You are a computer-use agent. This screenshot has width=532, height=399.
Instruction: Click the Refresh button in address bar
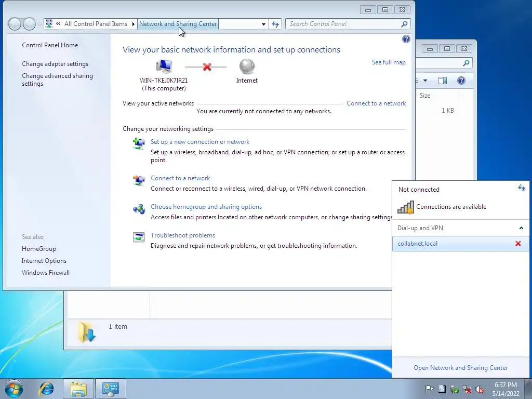point(275,24)
